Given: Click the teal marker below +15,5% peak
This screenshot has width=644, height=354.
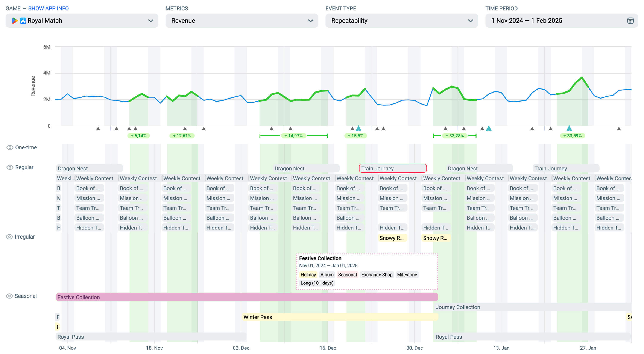Looking at the screenshot, I should [x=358, y=129].
